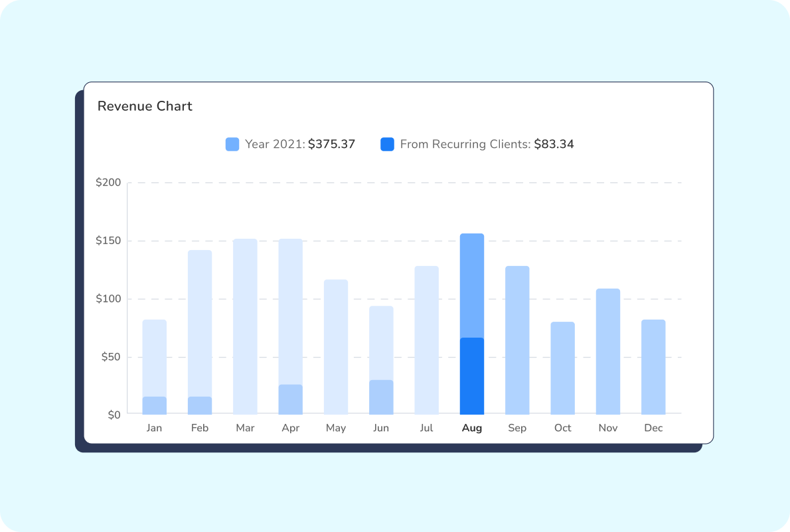Expand the $83.34 recurring clients figure
This screenshot has height=532, width=790.
[x=555, y=143]
